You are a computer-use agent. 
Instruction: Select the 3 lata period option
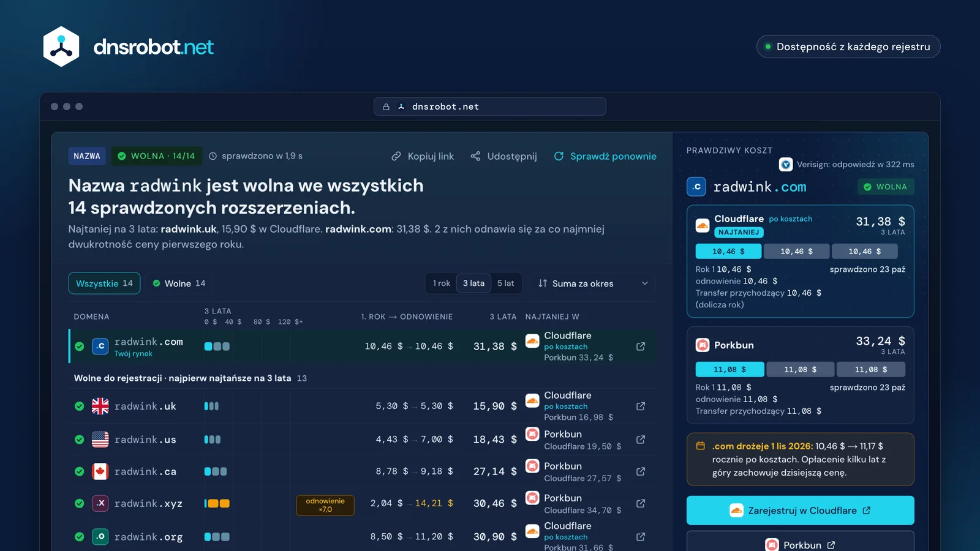[x=473, y=283]
